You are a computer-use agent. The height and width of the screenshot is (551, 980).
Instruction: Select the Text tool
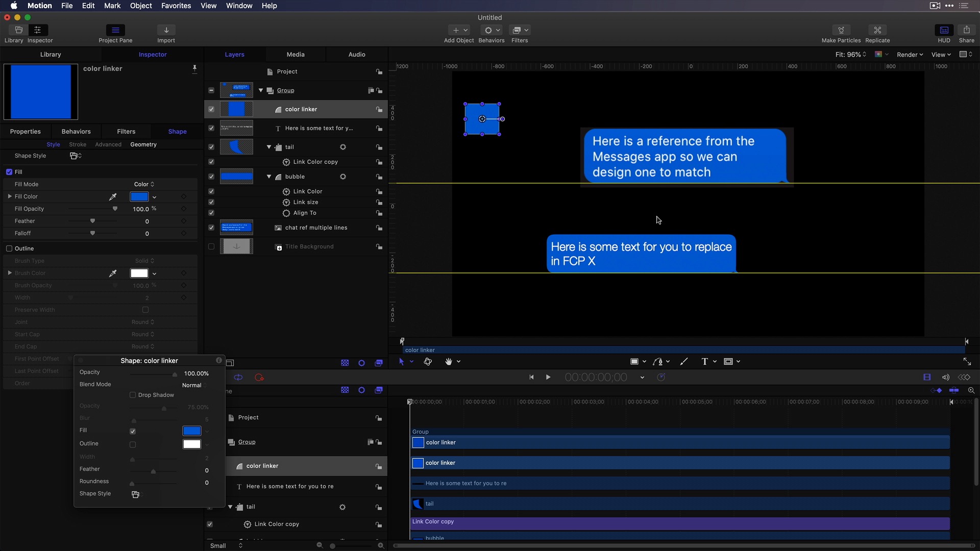[x=705, y=362]
